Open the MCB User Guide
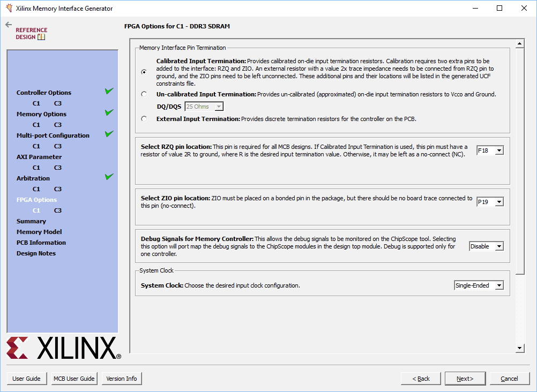Viewport: 537px width, 392px height. [74, 379]
